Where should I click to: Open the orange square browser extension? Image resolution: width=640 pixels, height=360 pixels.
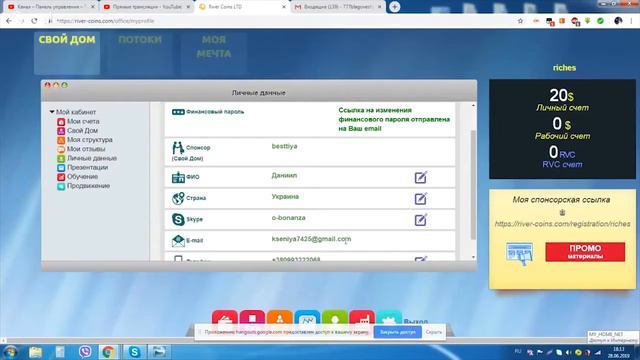[x=562, y=21]
